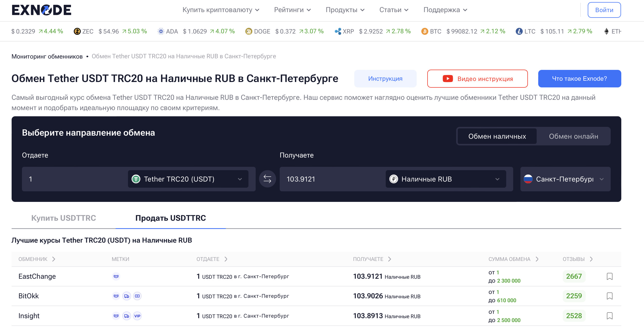Click the swap exchange direction arrows icon
644x329 pixels.
267,179
